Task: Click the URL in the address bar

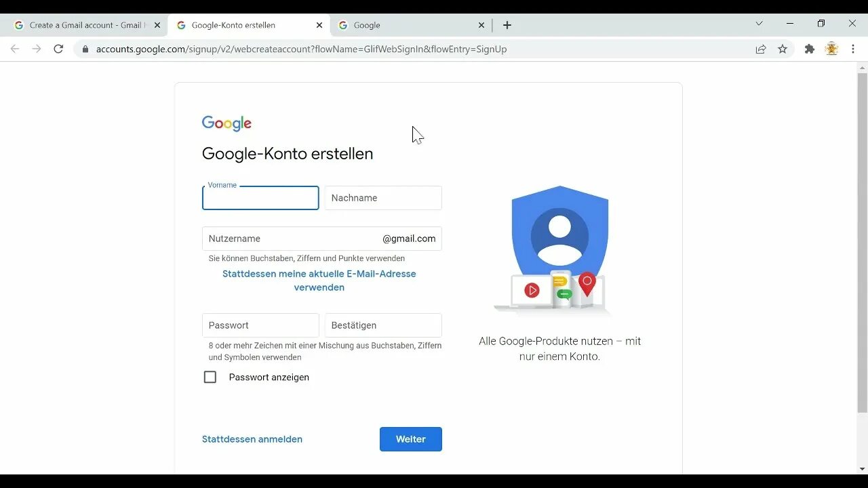Action: coord(301,49)
